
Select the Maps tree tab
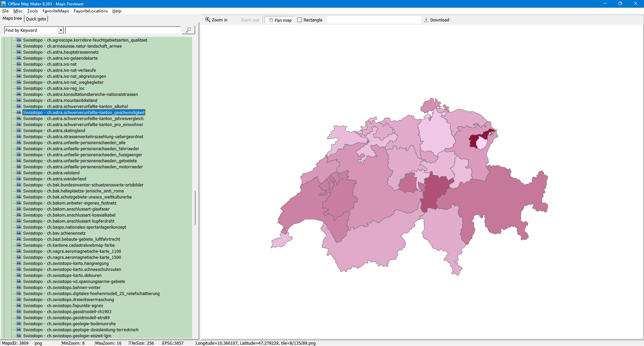pos(12,18)
